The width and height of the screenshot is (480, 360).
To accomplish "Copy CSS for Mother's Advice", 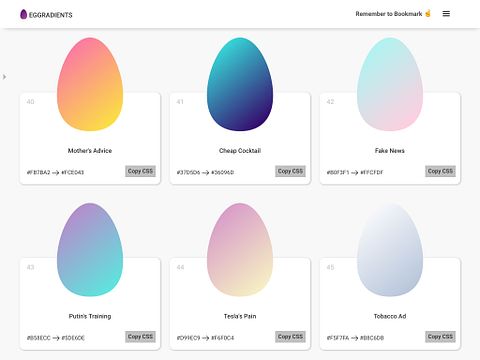I will pos(140,171).
